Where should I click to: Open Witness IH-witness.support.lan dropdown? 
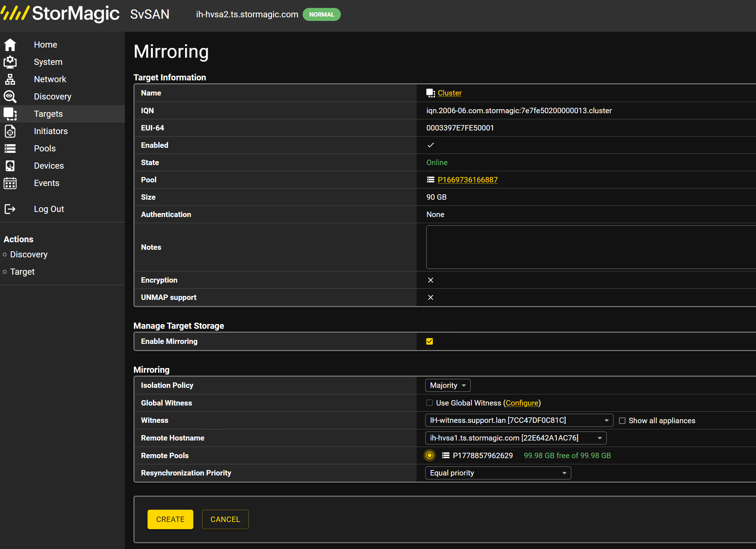point(519,420)
